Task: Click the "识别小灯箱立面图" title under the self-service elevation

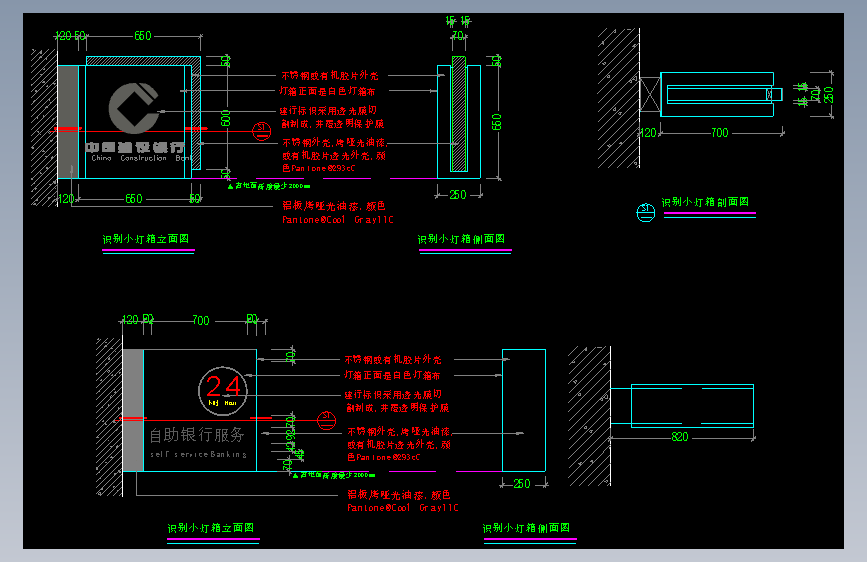Action: pos(211,528)
